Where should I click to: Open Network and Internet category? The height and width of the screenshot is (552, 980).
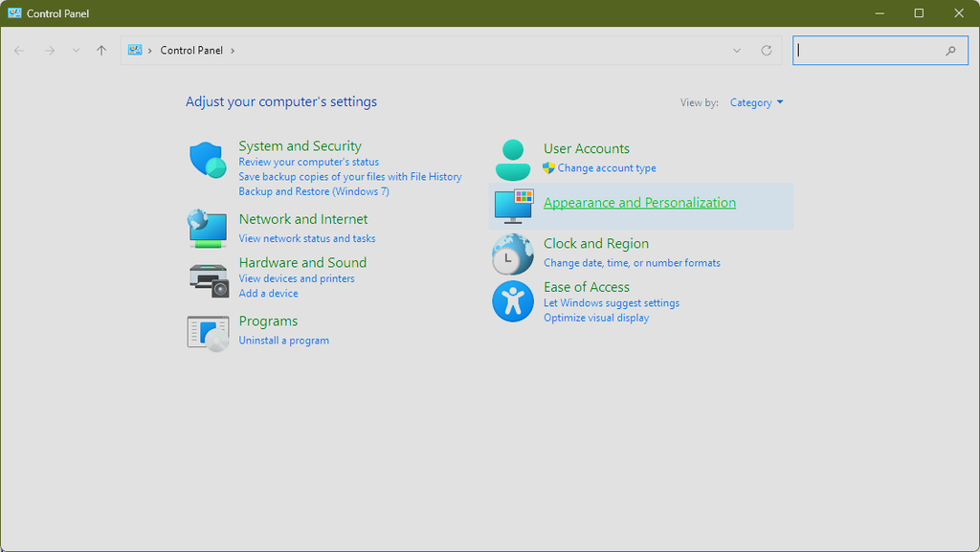click(303, 219)
